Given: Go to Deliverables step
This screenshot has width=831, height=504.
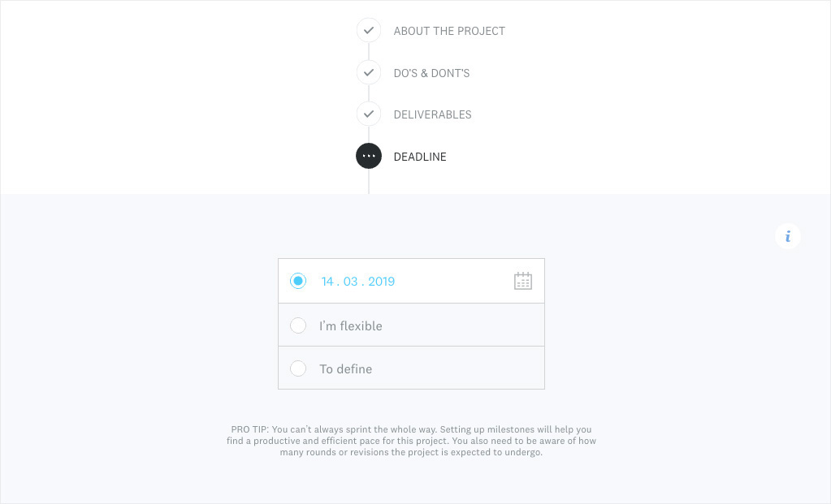Looking at the screenshot, I should pos(432,115).
